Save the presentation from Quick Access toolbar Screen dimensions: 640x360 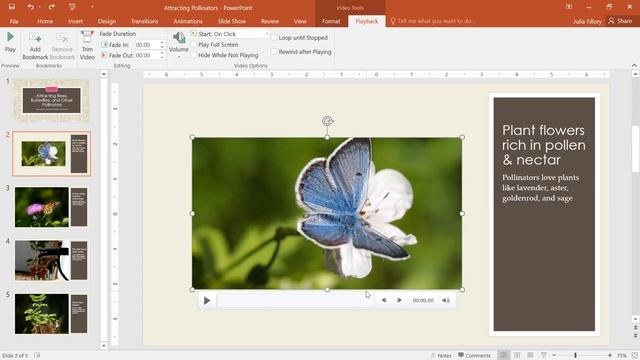12,7
